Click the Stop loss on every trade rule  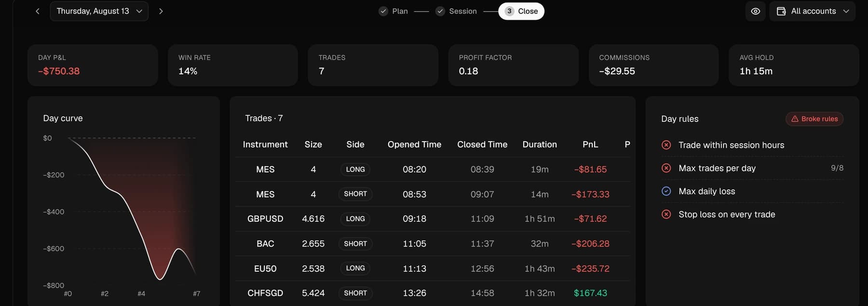727,214
